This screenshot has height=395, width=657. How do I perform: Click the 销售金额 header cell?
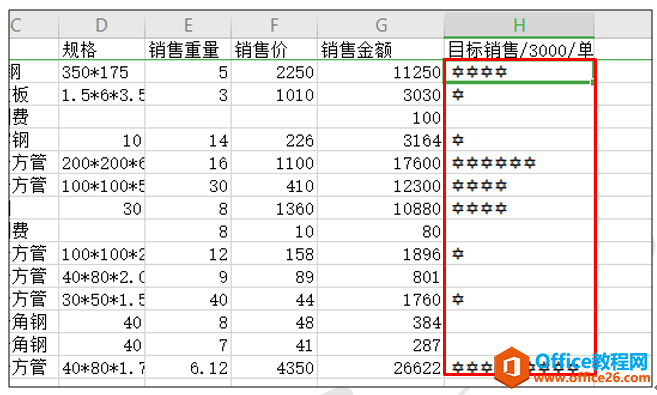(x=380, y=49)
